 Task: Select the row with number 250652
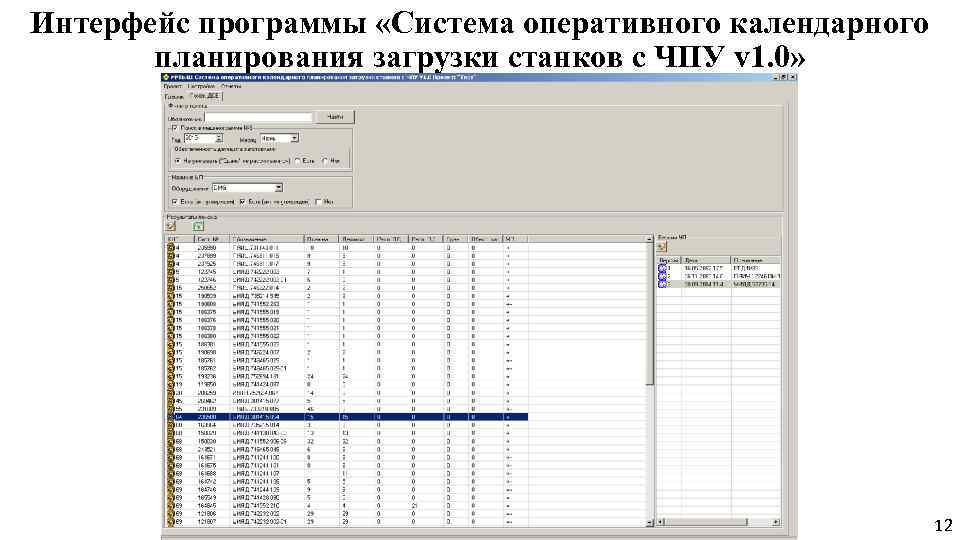(347, 288)
